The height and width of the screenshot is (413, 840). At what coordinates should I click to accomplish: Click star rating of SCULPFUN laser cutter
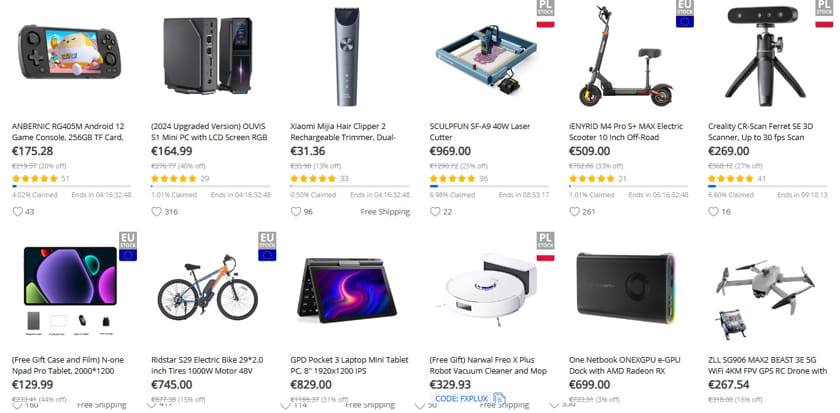tap(453, 179)
